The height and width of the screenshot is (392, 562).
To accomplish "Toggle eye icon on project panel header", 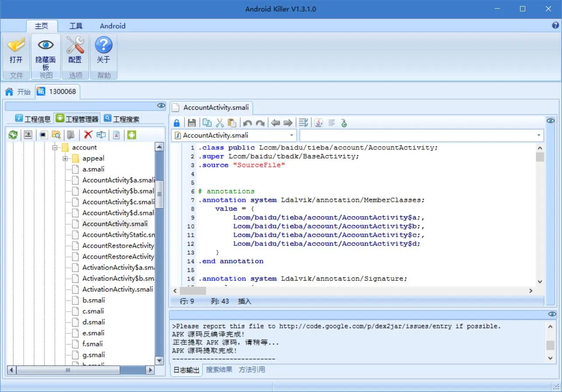I will (161, 105).
